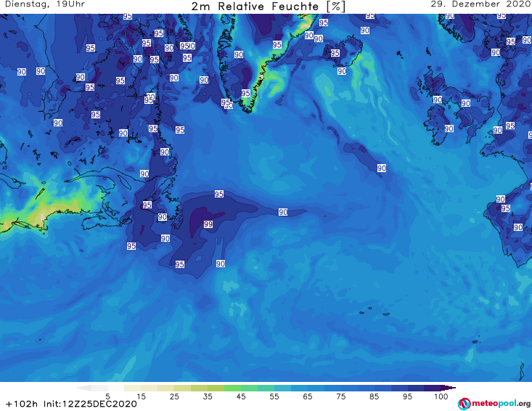The image size is (532, 411).
Task: Click the 'Dienstag, 19Uhr' time label
Action: tap(44, 4)
